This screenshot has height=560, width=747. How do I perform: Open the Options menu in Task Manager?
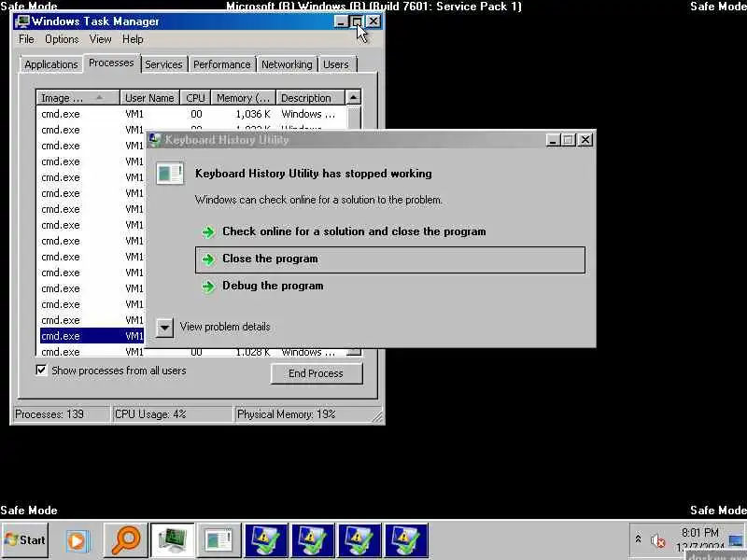[x=62, y=39]
